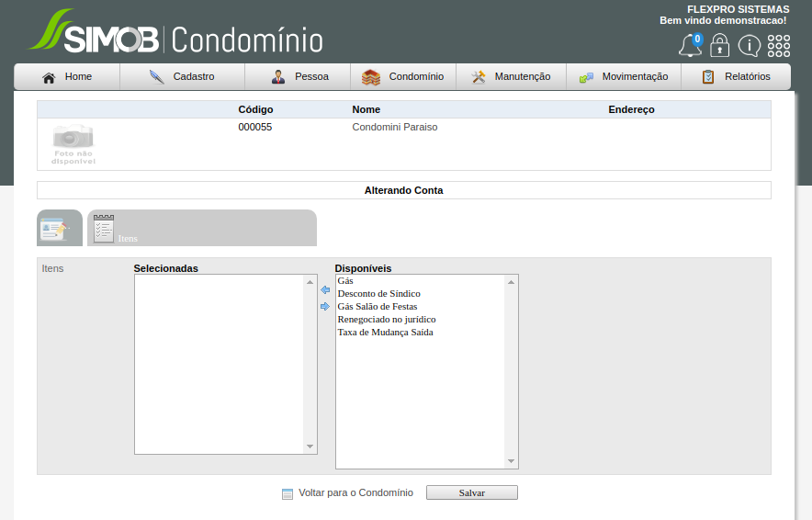812x520 pixels.
Task: Click Voltar para o Condomínio link
Action: click(x=355, y=492)
